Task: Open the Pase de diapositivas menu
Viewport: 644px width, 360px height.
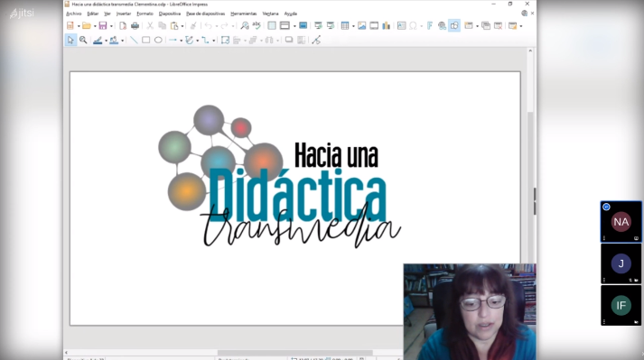Action: tap(205, 14)
